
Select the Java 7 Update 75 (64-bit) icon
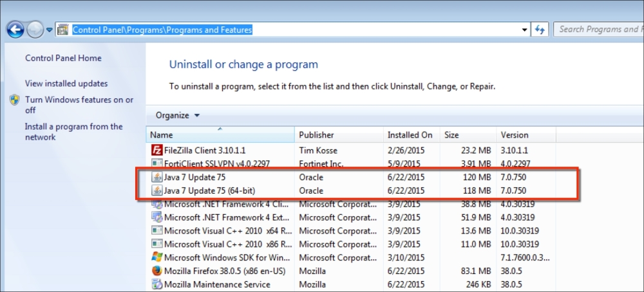(156, 190)
